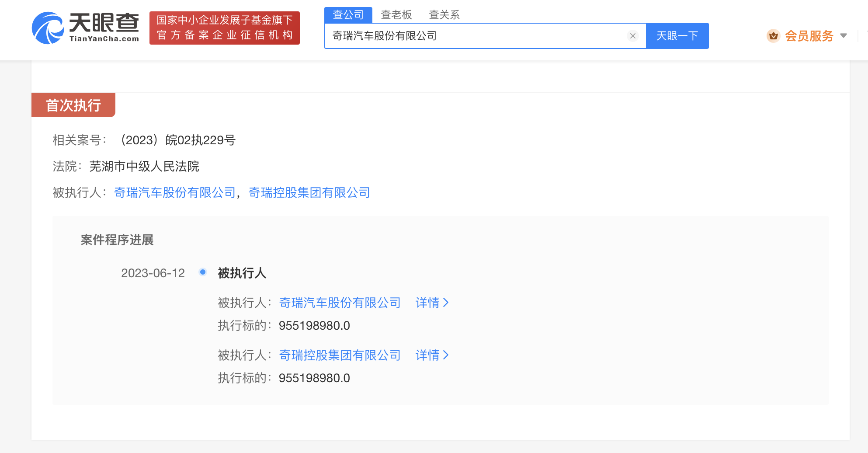The image size is (868, 453).
Task: Click the blue timeline dot for 2023-06-12
Action: [203, 272]
